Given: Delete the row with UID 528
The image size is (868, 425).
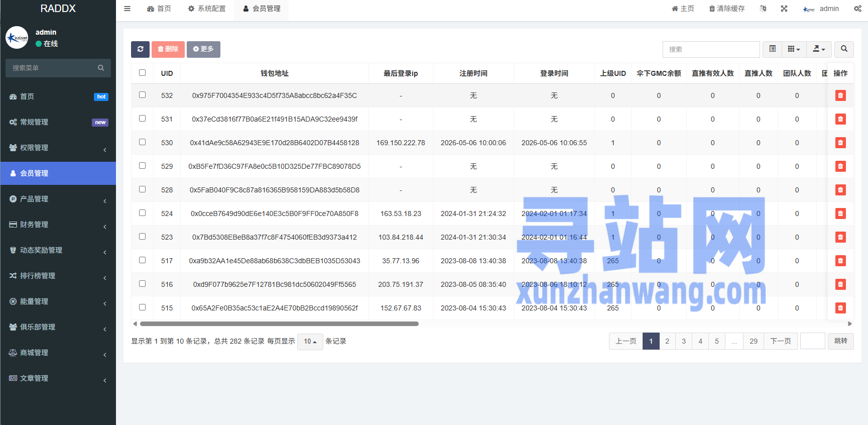Looking at the screenshot, I should pos(840,190).
